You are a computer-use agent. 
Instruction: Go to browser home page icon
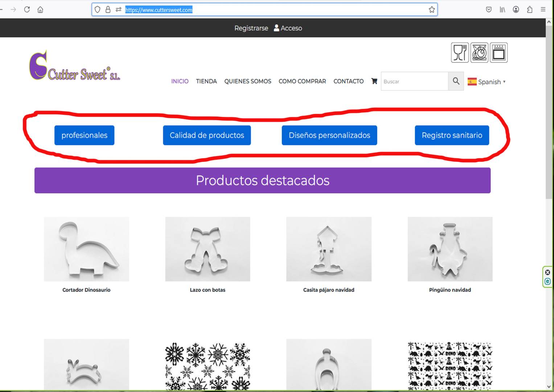coord(40,9)
